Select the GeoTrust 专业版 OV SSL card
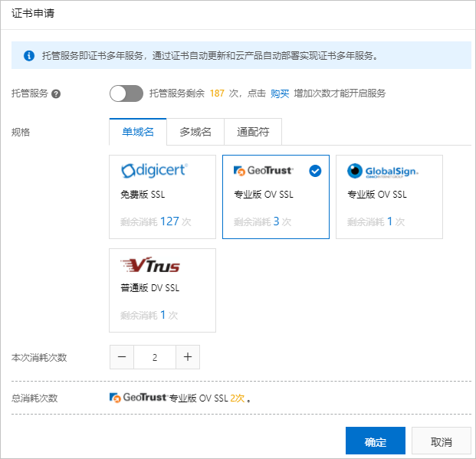 coord(276,197)
